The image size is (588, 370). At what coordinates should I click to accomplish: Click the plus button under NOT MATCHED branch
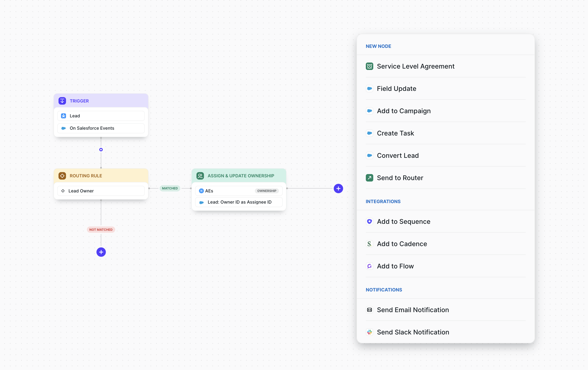pyautogui.click(x=101, y=252)
